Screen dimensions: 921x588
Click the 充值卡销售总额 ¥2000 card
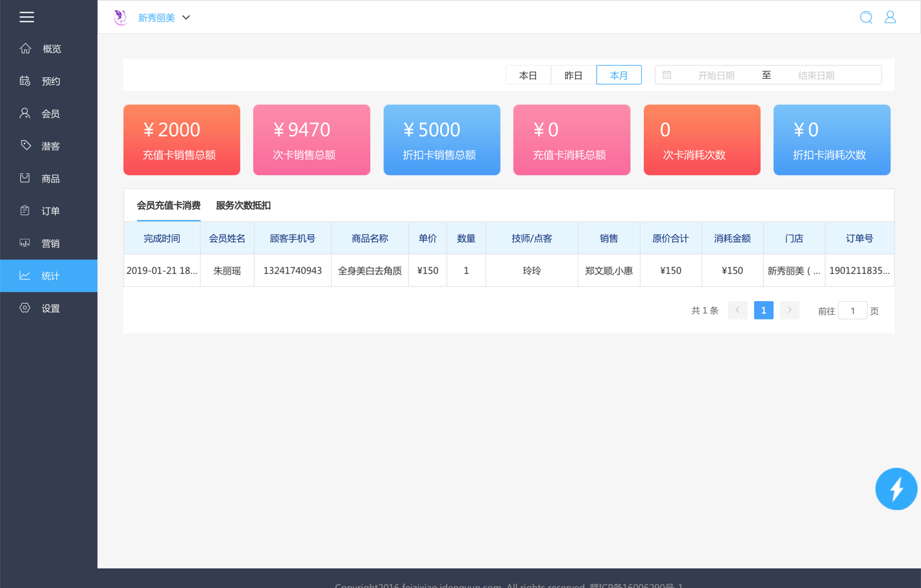[182, 140]
